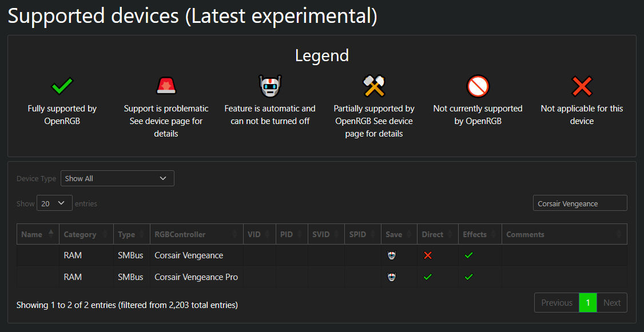Click Direct checkmark for Corsair Vengeance Pro

click(428, 277)
